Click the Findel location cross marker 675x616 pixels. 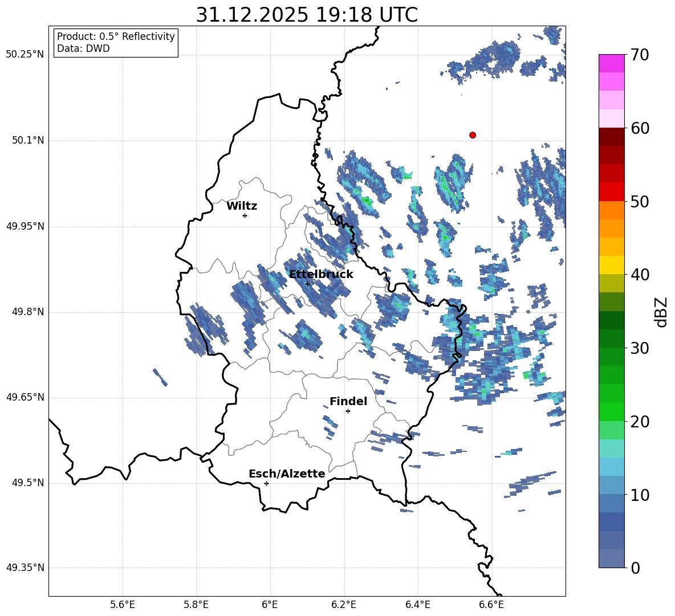(348, 411)
